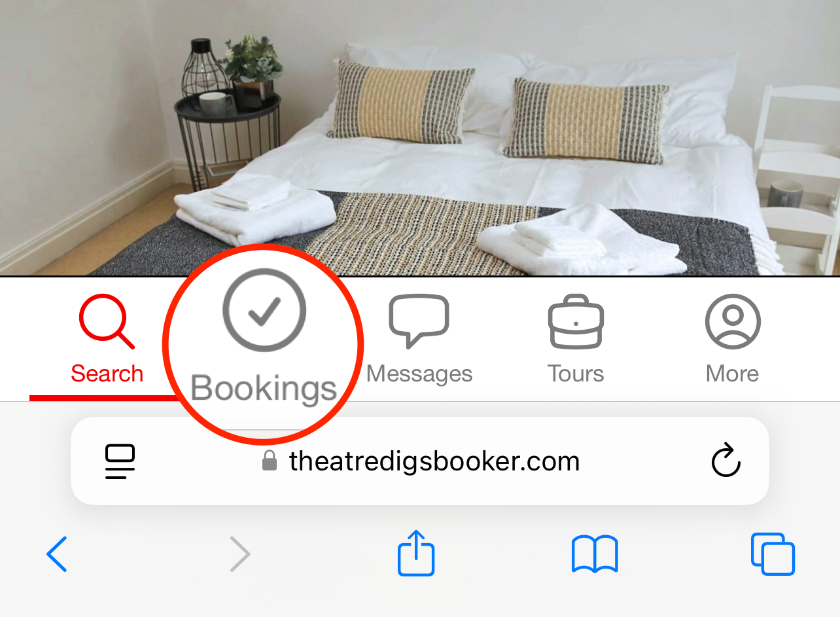Click the greyed forward arrow
Screen dimensions: 840x617
point(240,554)
